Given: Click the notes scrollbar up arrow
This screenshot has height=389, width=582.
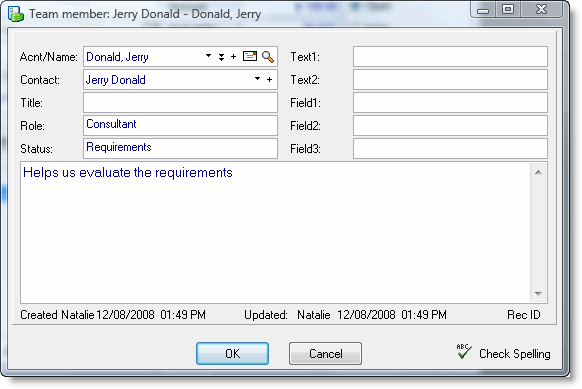Looking at the screenshot, I should (x=538, y=172).
